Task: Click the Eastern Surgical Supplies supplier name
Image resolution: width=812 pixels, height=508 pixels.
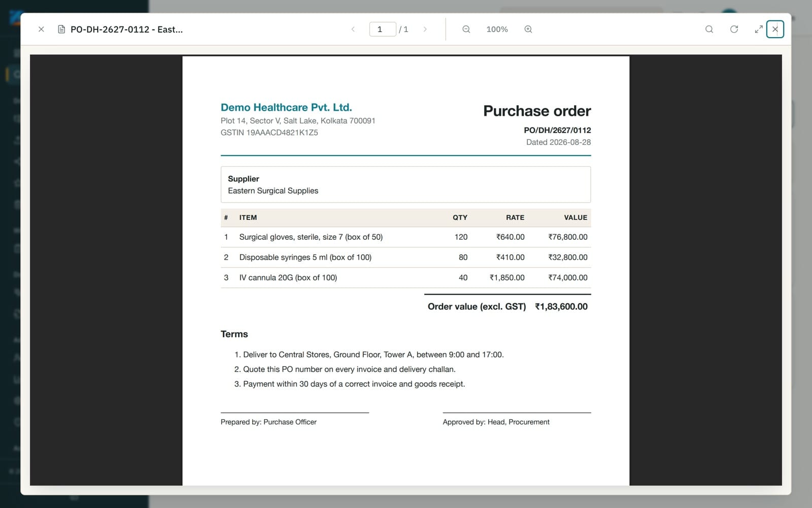Action: 273,190
